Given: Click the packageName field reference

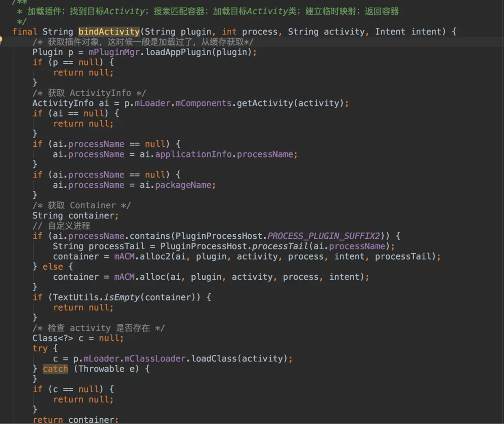Looking at the screenshot, I should click(x=183, y=185).
